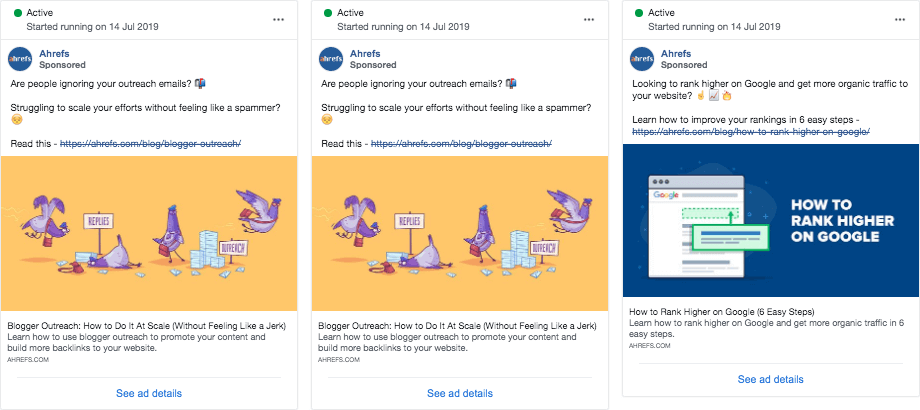Screen dimensions: 920x410
Task: Click See ad details under the Google ranking ad
Action: [770, 379]
